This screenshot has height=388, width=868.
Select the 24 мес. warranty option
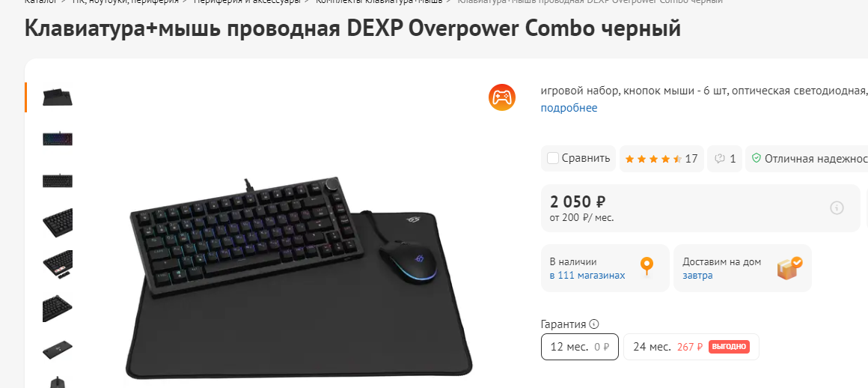coord(691,347)
